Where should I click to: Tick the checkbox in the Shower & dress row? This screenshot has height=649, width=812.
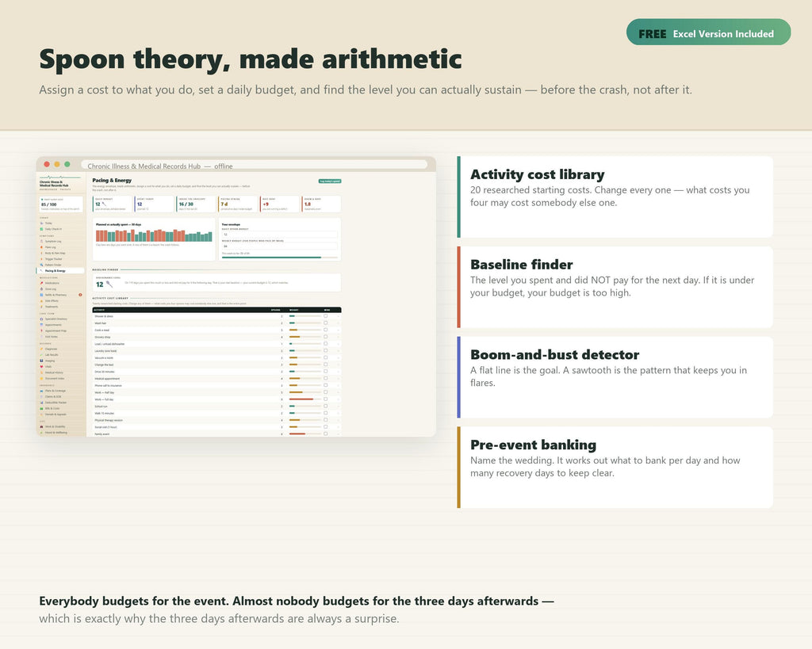(326, 315)
